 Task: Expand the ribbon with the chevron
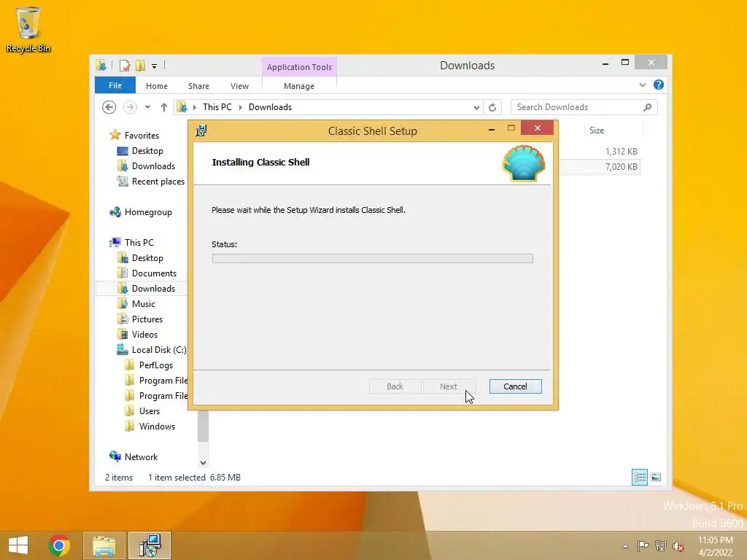coord(642,85)
